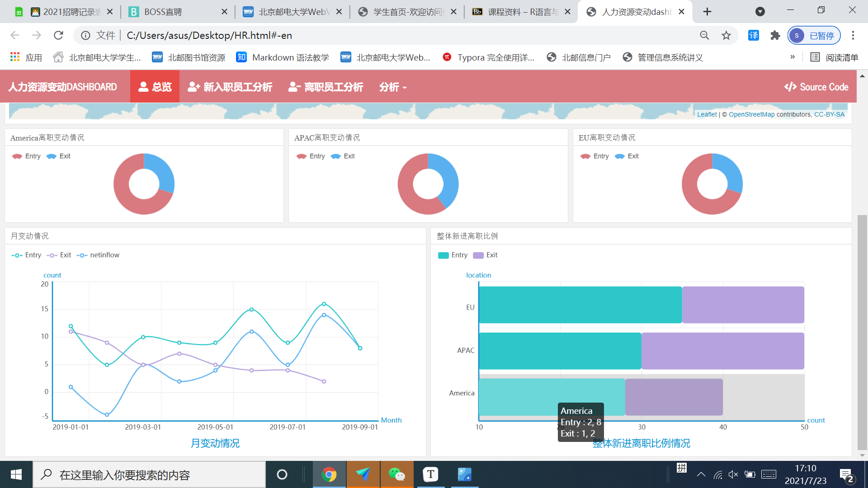868x488 pixels.
Task: Show hidden bookmarks via chevron
Action: 793,57
